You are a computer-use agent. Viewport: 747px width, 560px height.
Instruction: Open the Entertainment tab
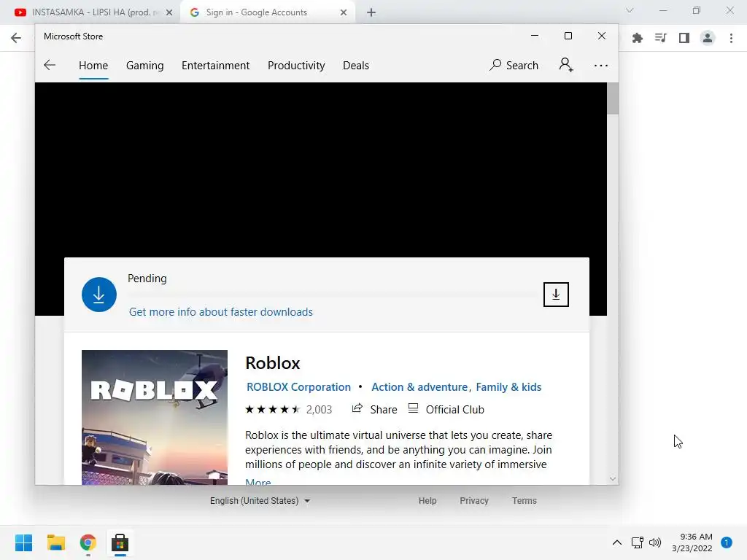click(215, 65)
